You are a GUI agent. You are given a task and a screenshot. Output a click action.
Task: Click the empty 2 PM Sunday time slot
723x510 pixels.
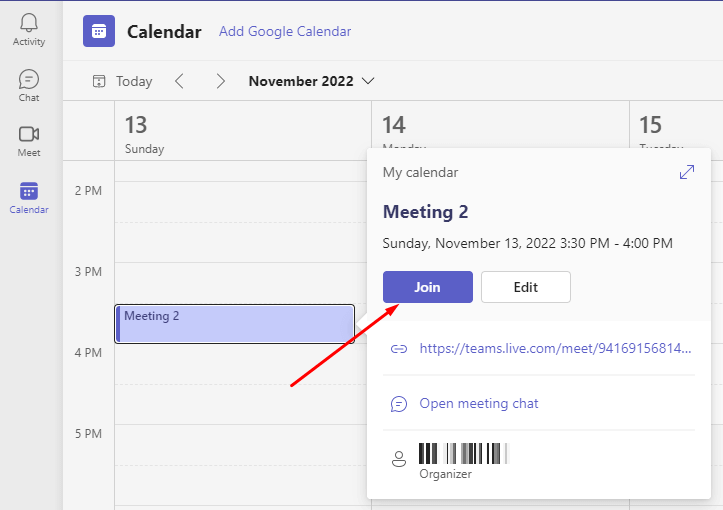coord(242,200)
